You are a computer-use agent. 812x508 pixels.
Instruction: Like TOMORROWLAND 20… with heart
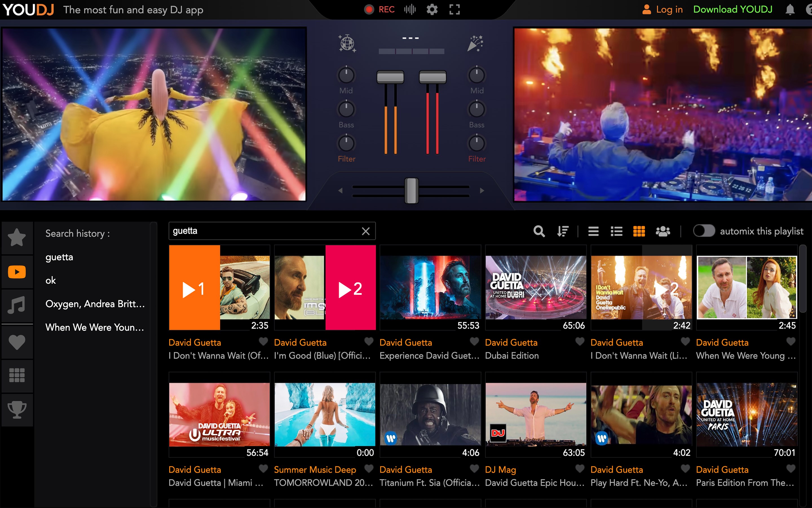(369, 468)
